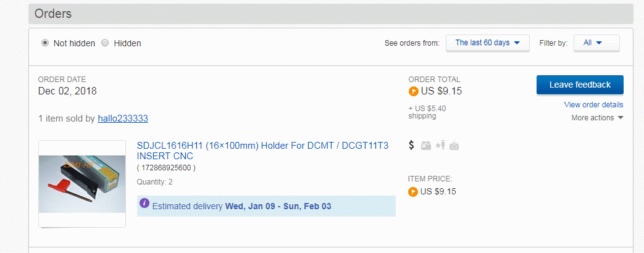
Task: Open the Filter by All dropdown
Action: click(x=596, y=43)
